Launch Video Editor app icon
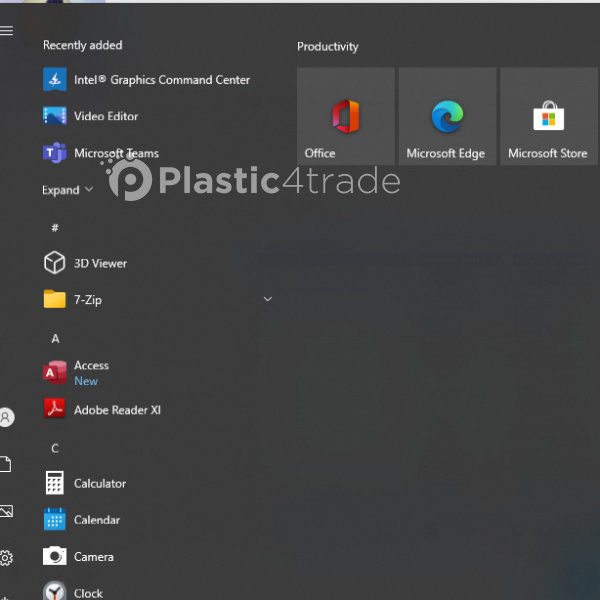This screenshot has width=600, height=600. pos(55,116)
